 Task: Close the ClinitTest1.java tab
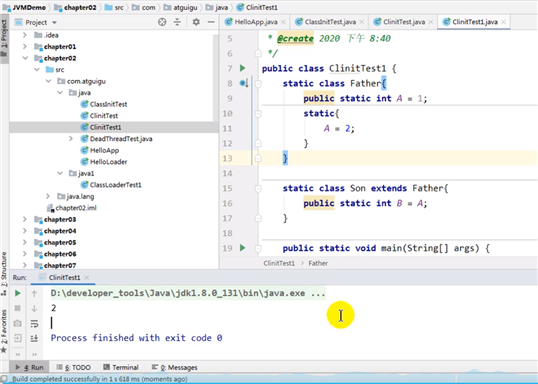coord(504,22)
